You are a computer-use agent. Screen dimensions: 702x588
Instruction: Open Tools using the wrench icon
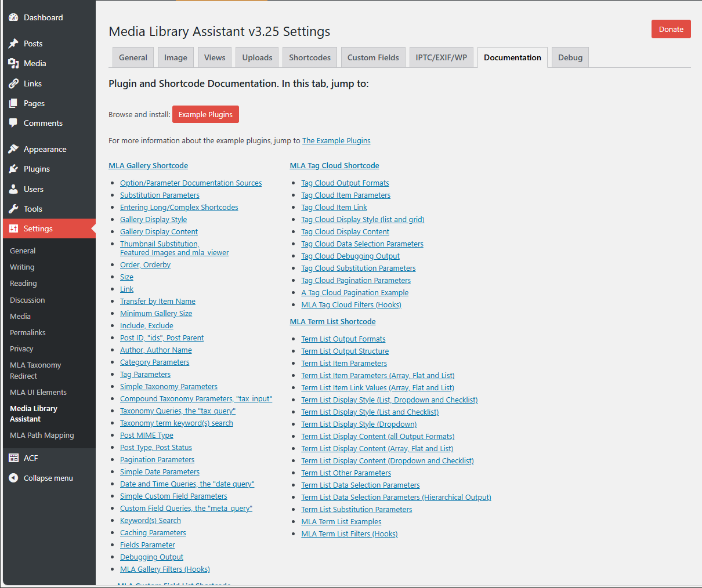(x=13, y=209)
